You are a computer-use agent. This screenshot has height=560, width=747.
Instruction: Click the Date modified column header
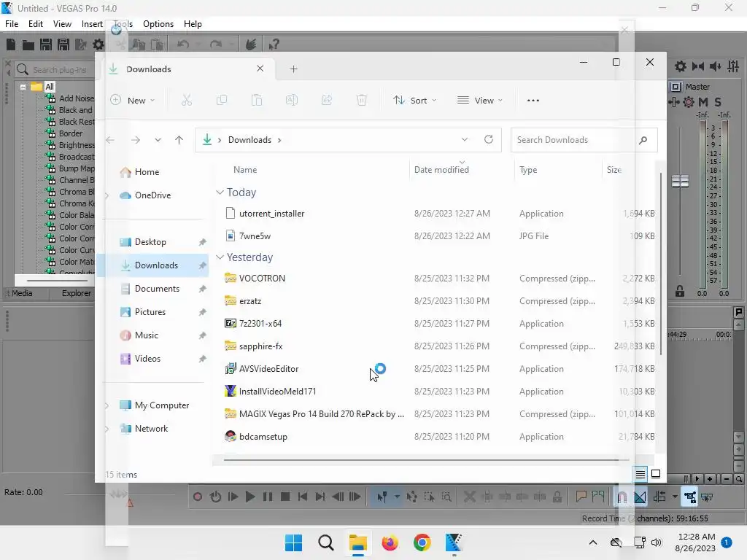coord(441,170)
